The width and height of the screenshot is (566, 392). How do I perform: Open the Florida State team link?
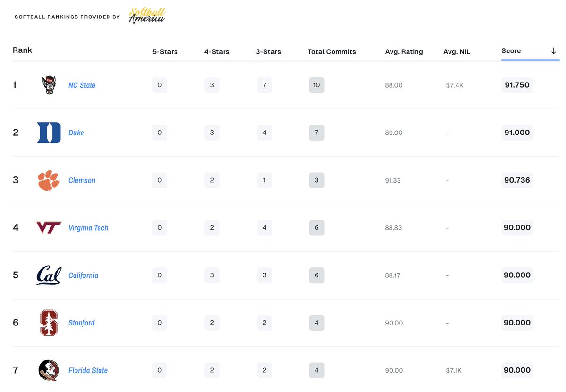click(88, 371)
